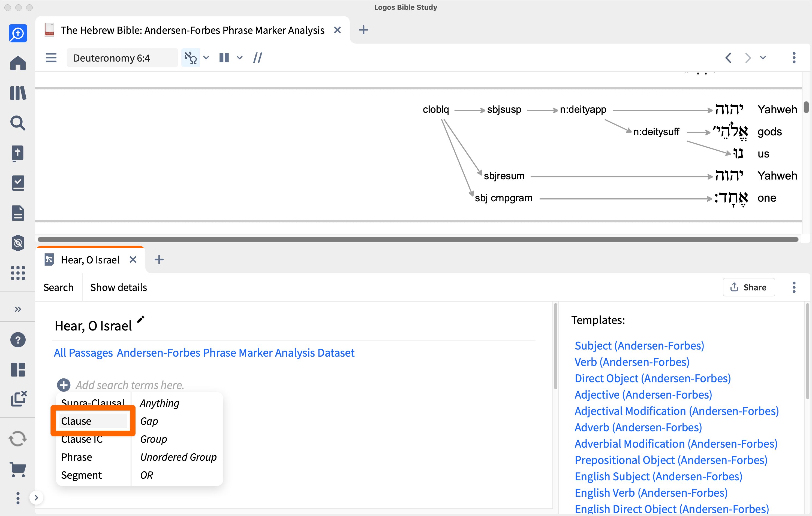
Task: Open the Verb (Andersen-Forbes) template
Action: pyautogui.click(x=632, y=362)
